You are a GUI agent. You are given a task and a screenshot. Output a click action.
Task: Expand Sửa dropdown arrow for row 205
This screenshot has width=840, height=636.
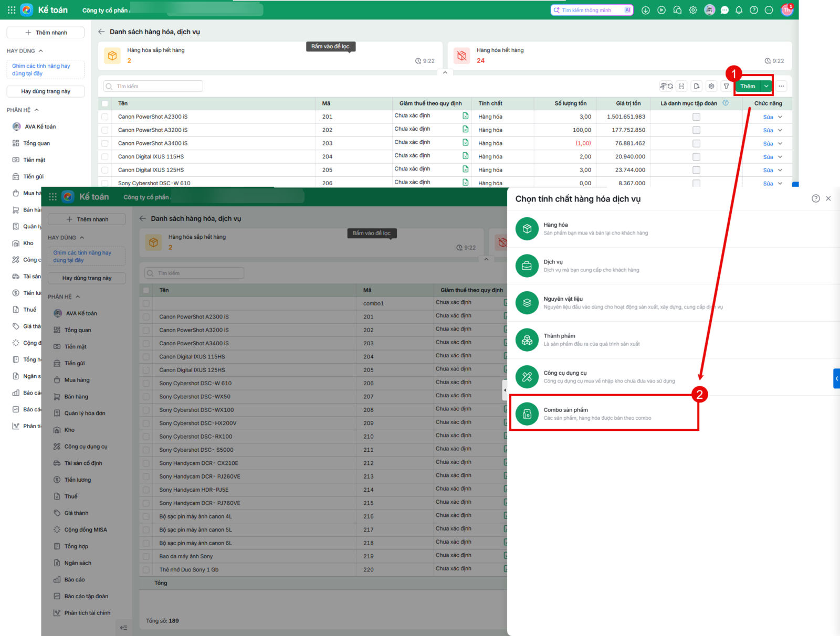pos(780,170)
